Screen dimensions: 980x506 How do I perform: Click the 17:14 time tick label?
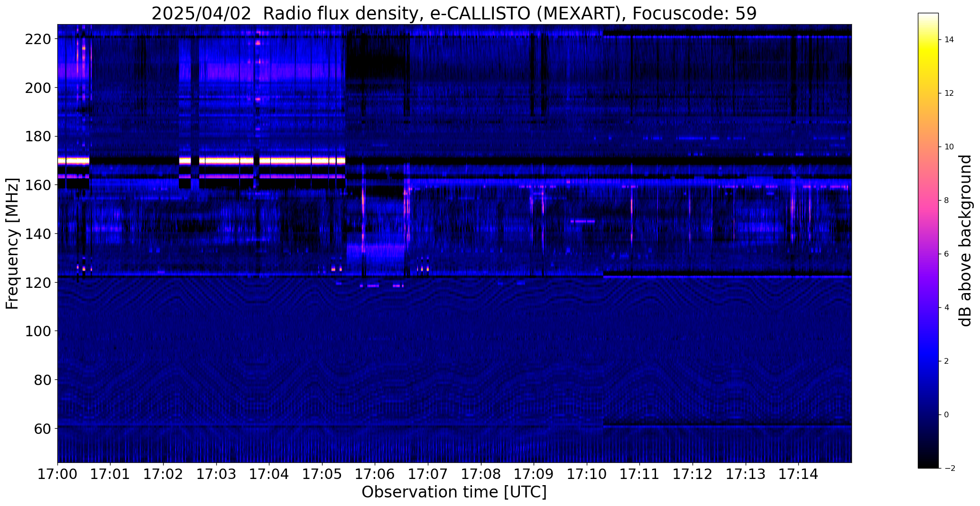[x=799, y=474]
